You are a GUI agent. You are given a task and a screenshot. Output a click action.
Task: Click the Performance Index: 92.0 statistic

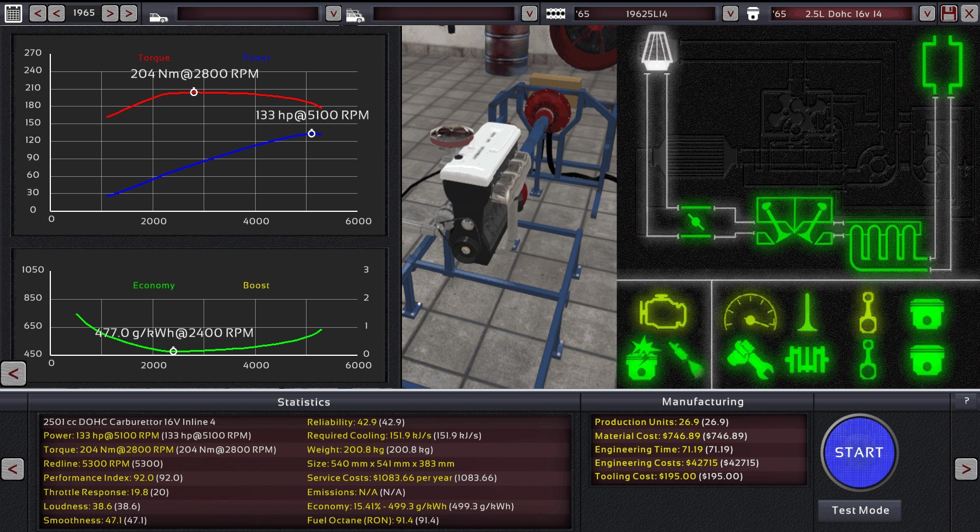pos(113,478)
